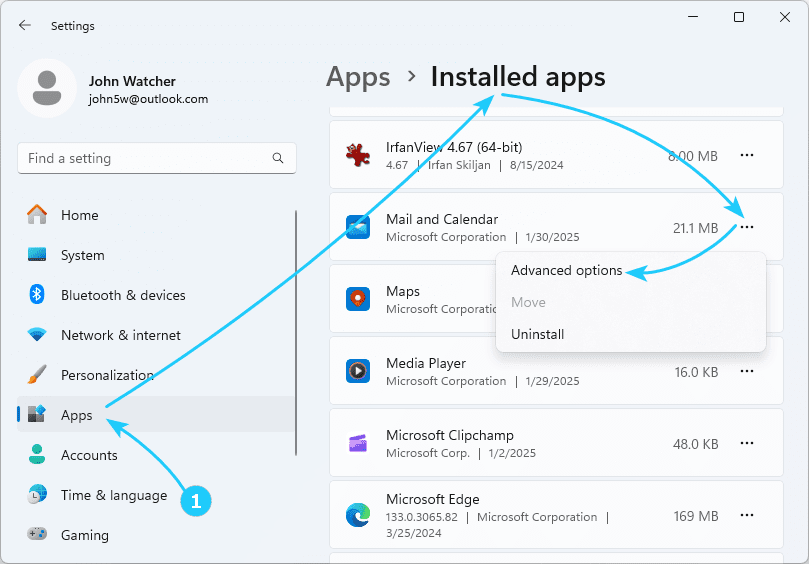
Task: Open more options for IrfanView
Action: pos(746,155)
